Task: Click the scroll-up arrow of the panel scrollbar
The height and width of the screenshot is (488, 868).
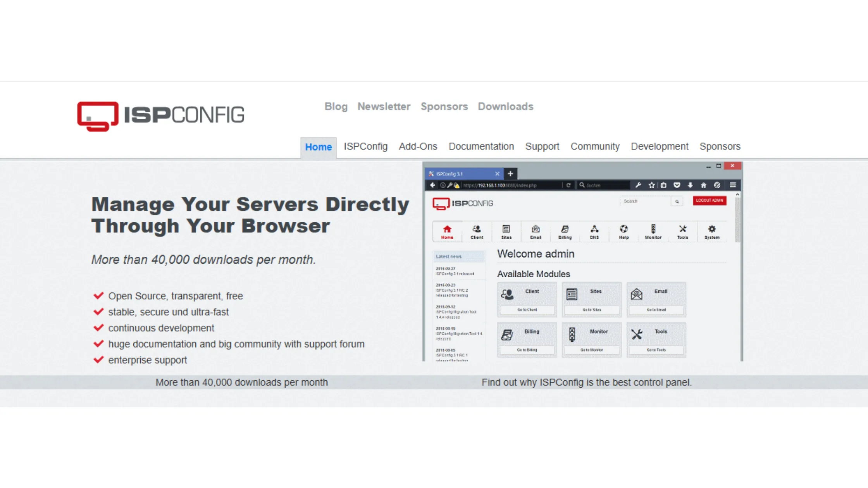Action: 737,194
